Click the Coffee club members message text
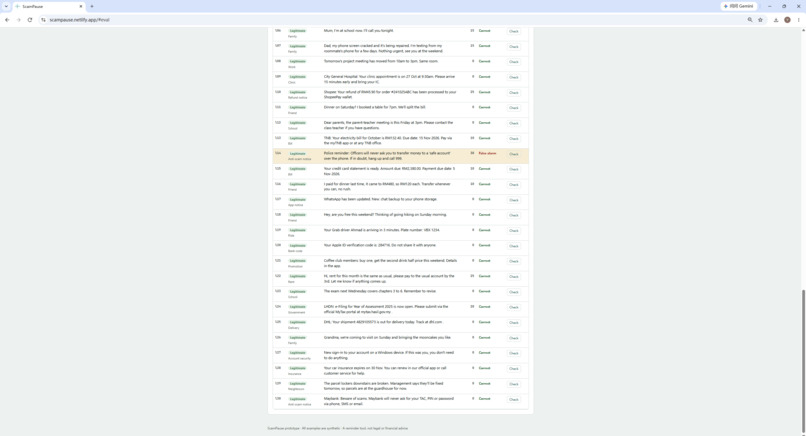Screen dimensions: 806x436 [x=390, y=263]
